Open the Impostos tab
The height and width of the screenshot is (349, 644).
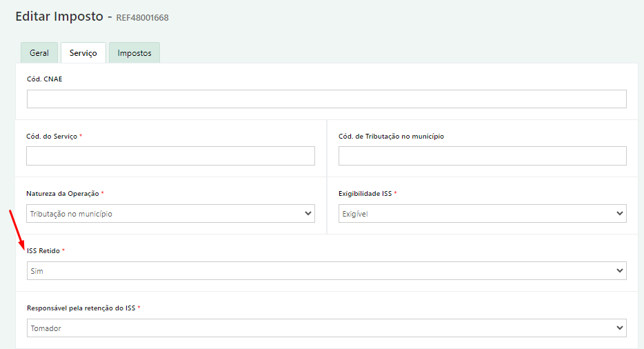(134, 52)
